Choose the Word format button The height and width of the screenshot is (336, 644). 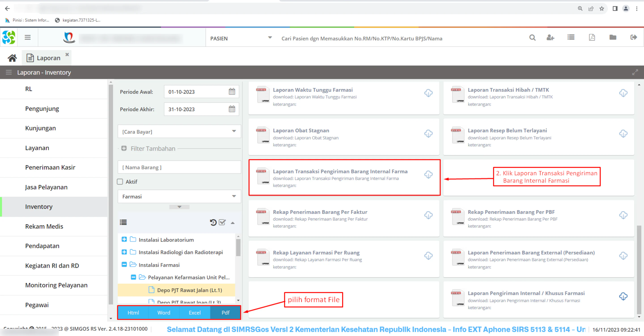click(164, 313)
